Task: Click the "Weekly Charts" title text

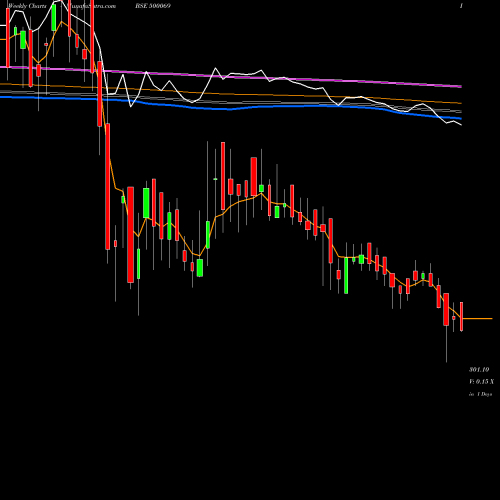Action: (27, 6)
